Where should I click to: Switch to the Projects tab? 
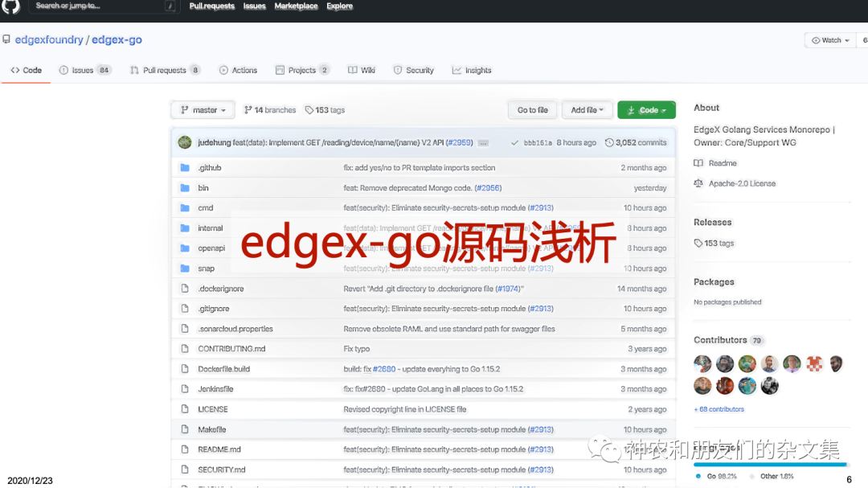pos(302,71)
